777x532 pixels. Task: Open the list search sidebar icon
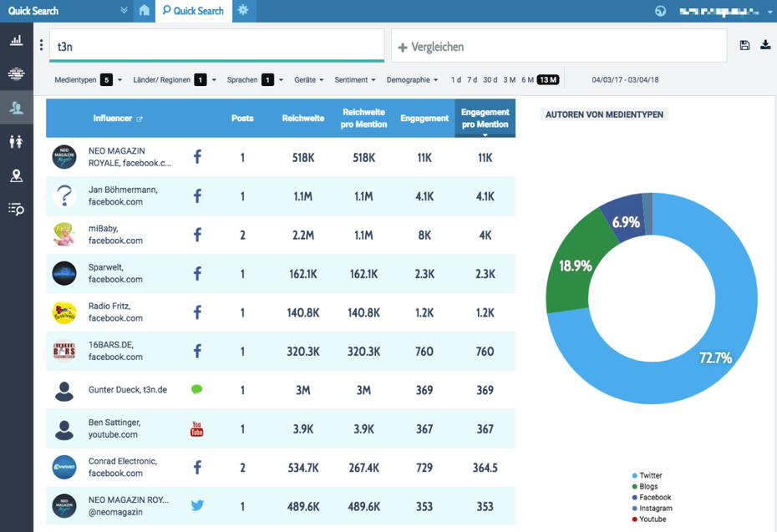tap(17, 210)
